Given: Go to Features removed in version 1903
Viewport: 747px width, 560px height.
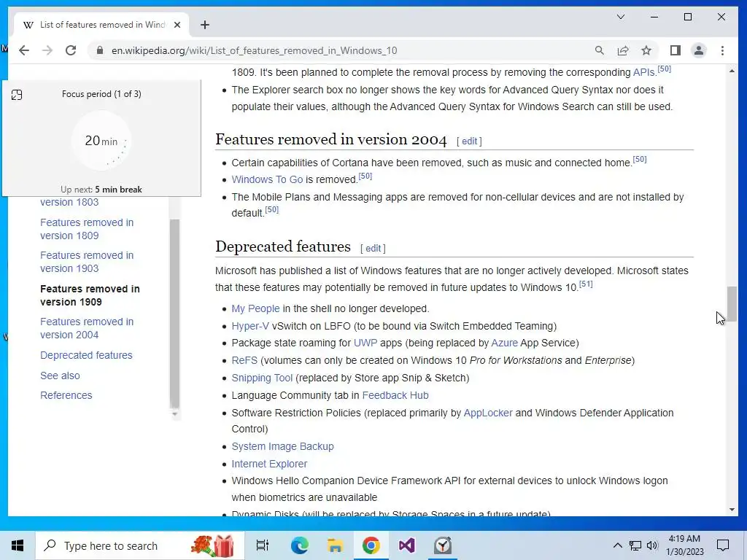Looking at the screenshot, I should click(x=87, y=262).
